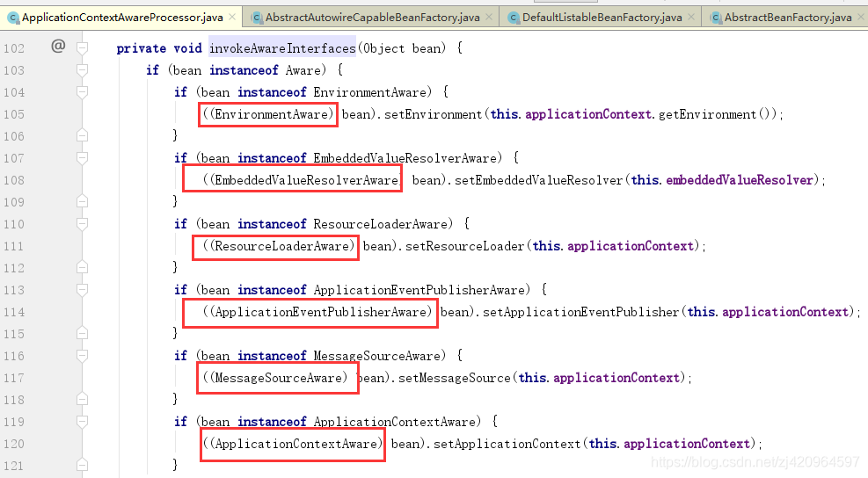Click applicationContext field on line 111
This screenshot has height=478, width=868.
(631, 246)
